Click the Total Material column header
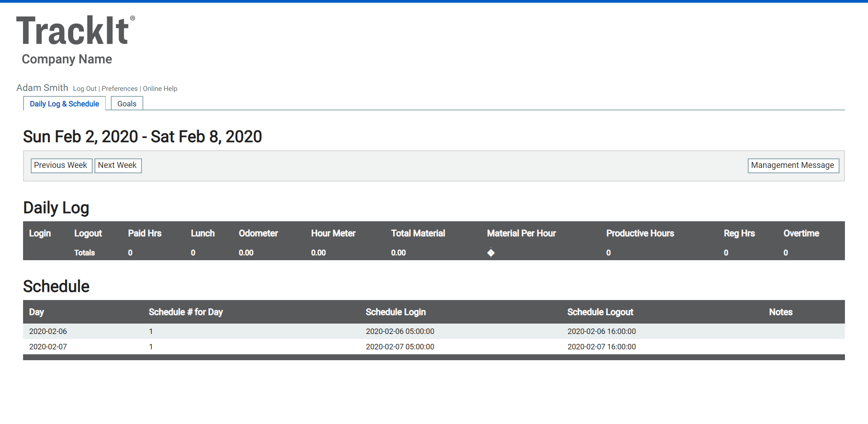 418,233
